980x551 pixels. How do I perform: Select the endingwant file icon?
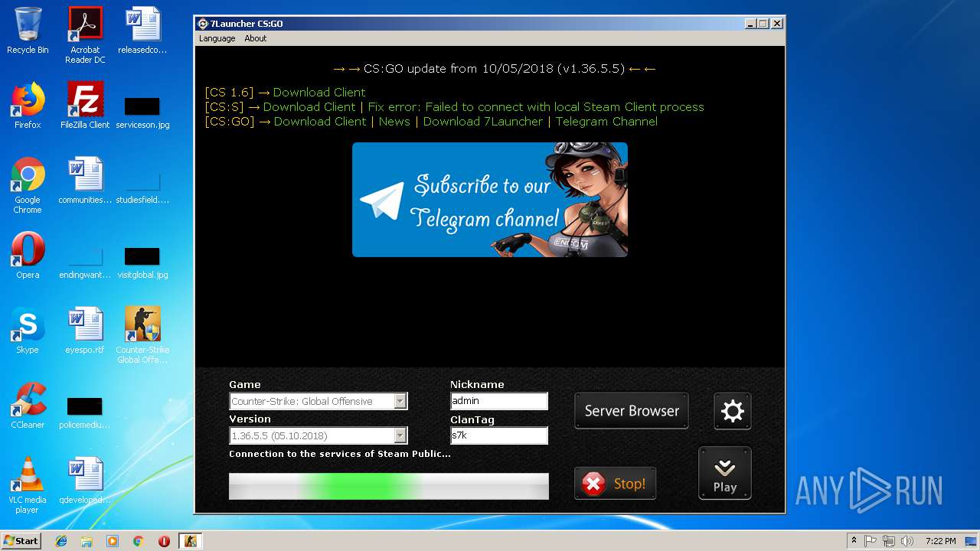85,262
